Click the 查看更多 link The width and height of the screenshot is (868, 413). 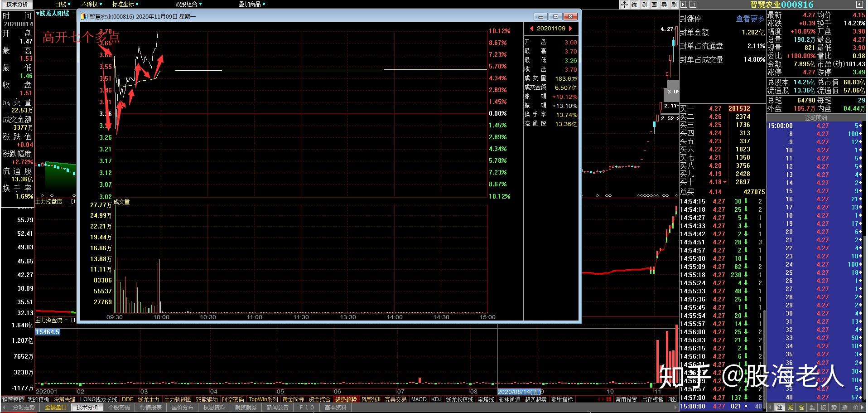point(750,19)
